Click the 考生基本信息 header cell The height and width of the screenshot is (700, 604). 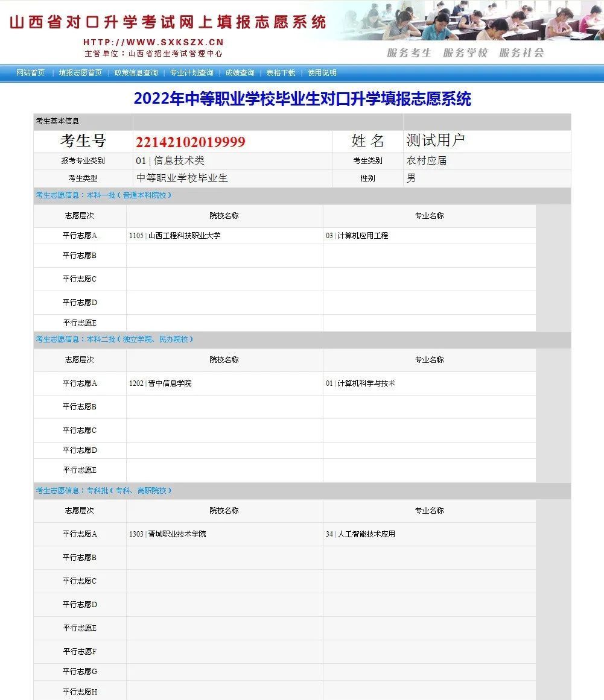[83, 121]
